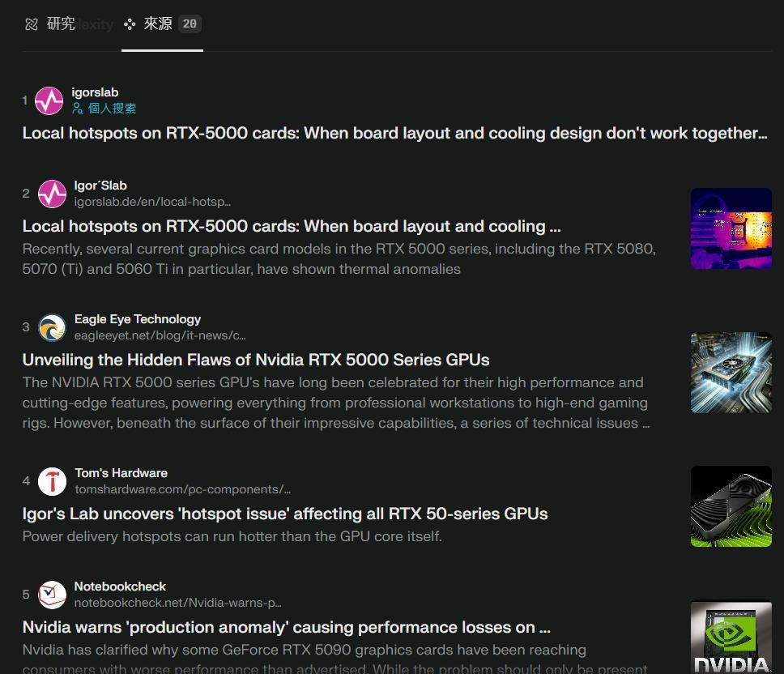Click the research icon beside 研究
This screenshot has height=674, width=784.
click(x=32, y=24)
